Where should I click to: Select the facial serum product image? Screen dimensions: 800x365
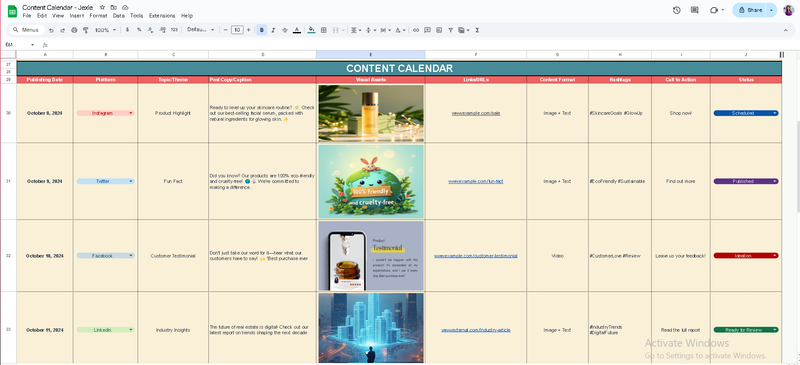(370, 113)
